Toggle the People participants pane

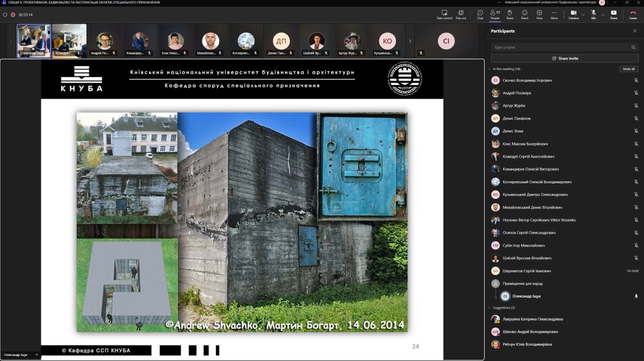click(x=495, y=14)
